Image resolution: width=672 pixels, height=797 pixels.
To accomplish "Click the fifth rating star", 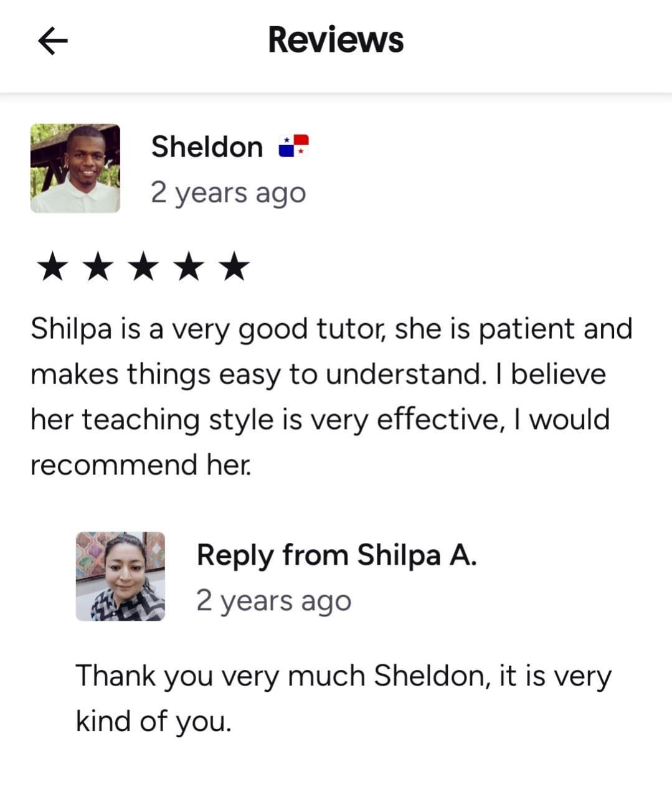I will tap(235, 266).
